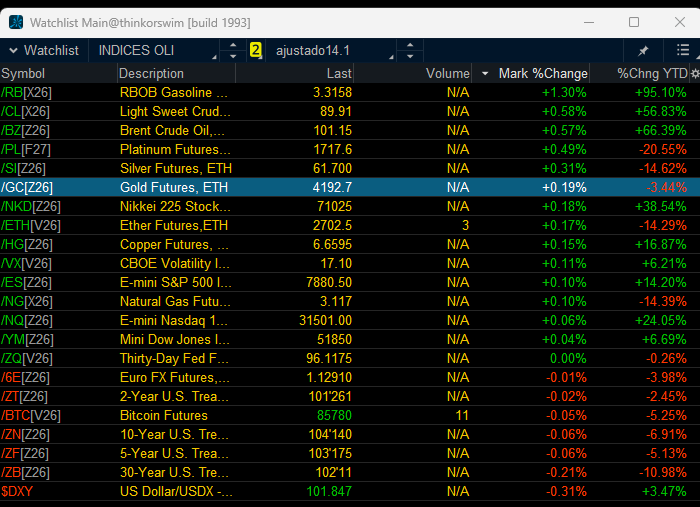Viewport: 700px width, 507px height.
Task: Click Gold Futures, ETH description
Action: [x=174, y=187]
